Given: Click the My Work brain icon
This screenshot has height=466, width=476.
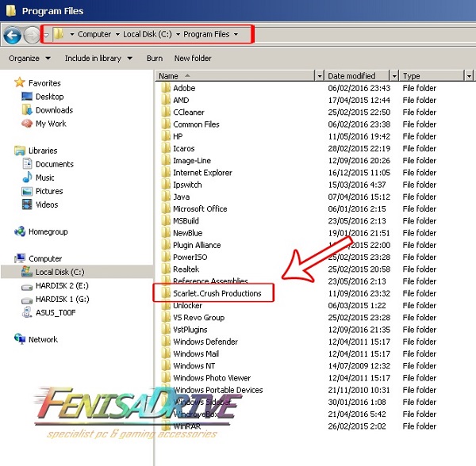Looking at the screenshot, I should pyautogui.click(x=27, y=124).
